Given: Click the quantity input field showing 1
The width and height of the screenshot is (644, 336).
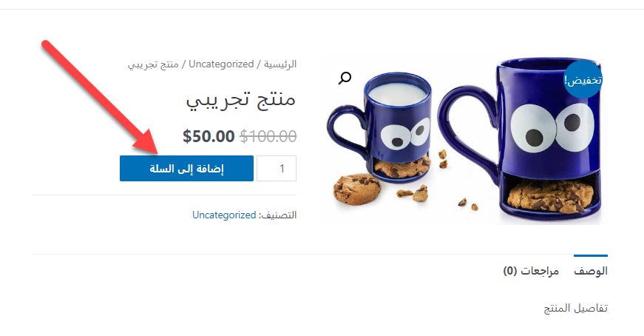Looking at the screenshot, I should (x=277, y=168).
